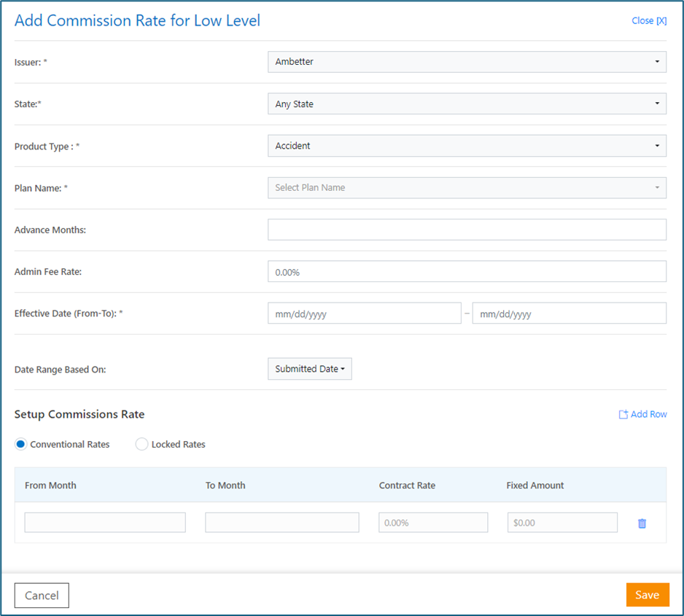Click the Admin Fee Rate field
The image size is (684, 616).
coord(467,271)
